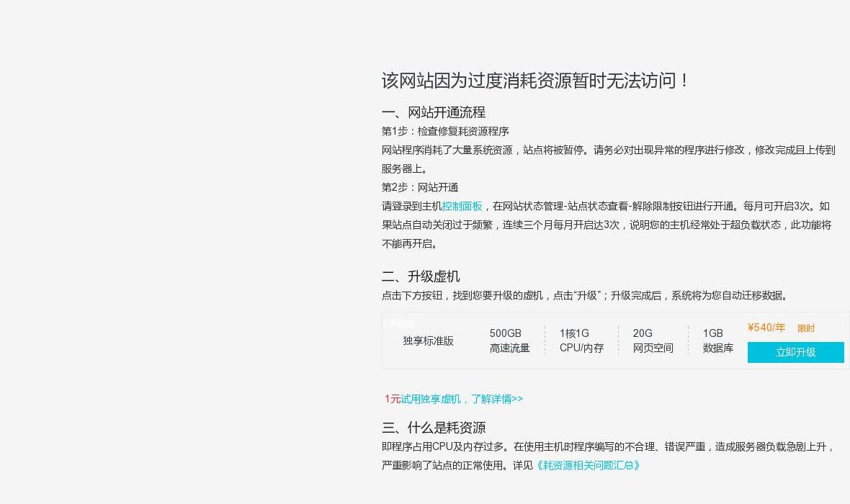
Task: Select the plan name 独享标准版
Action: coord(429,341)
